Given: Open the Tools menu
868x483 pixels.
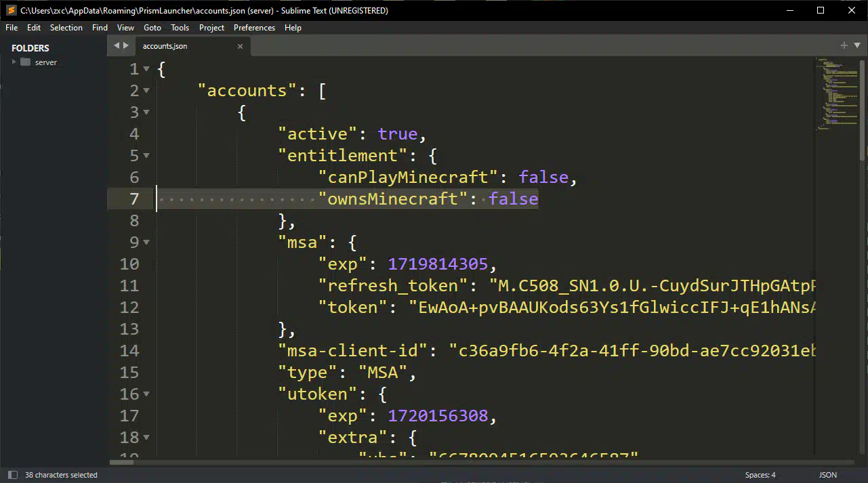Looking at the screenshot, I should point(180,28).
